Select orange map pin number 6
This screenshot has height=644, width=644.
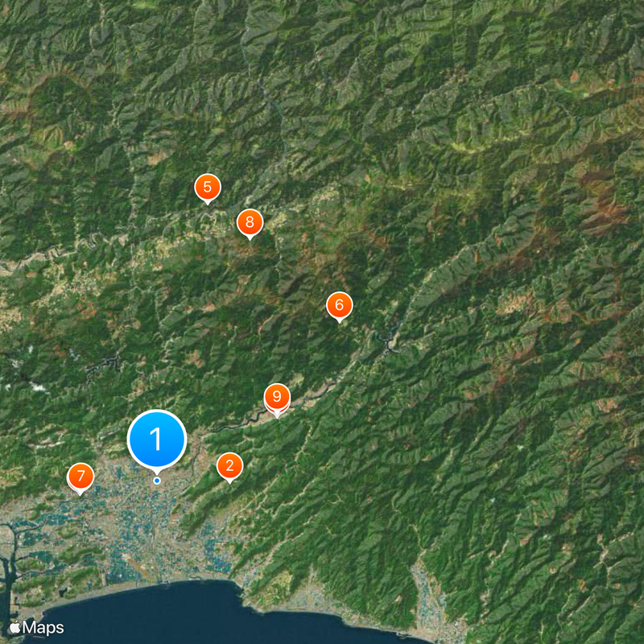pyautogui.click(x=339, y=305)
